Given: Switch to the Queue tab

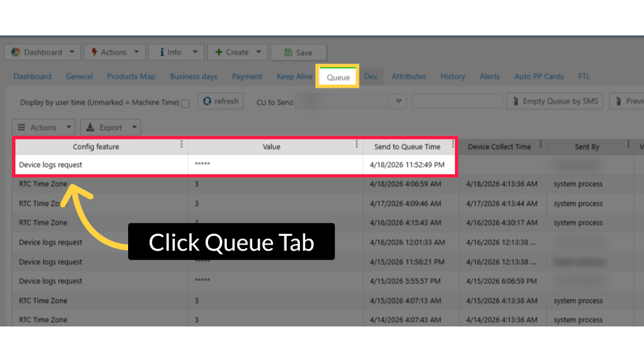Looking at the screenshot, I should pyautogui.click(x=338, y=77).
